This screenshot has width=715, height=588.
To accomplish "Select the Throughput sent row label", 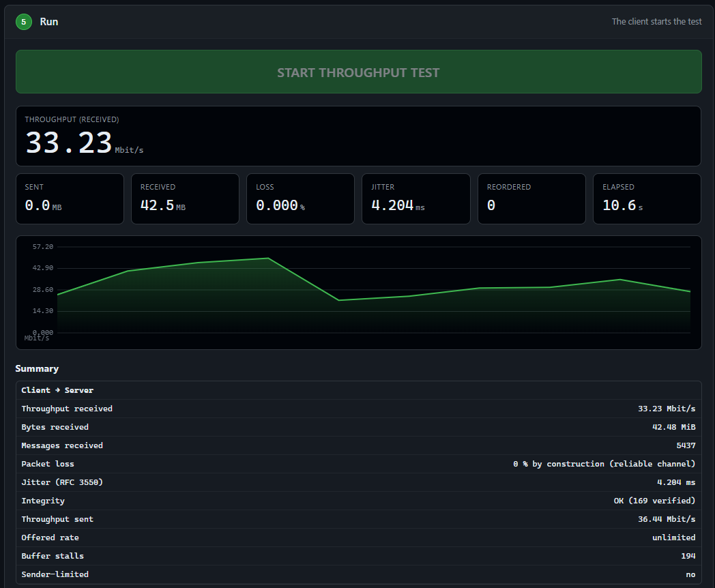I will click(57, 519).
